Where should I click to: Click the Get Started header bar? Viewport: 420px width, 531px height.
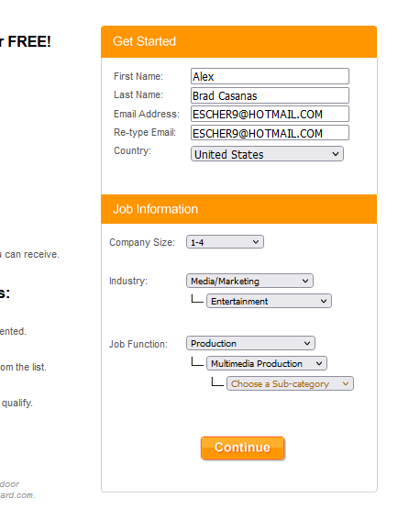(238, 41)
